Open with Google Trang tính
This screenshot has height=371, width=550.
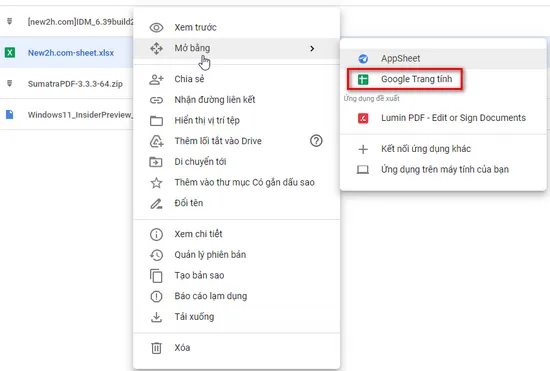pos(443,79)
